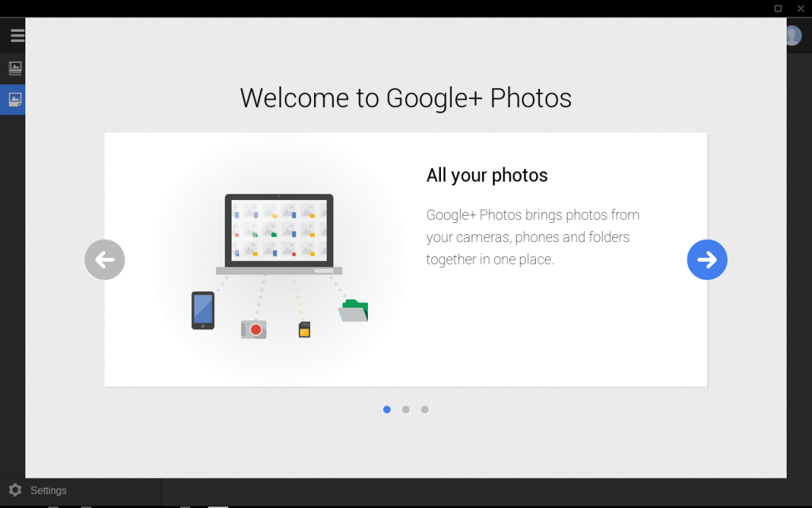Jump to the third slide dot
812x508 pixels.
click(425, 410)
